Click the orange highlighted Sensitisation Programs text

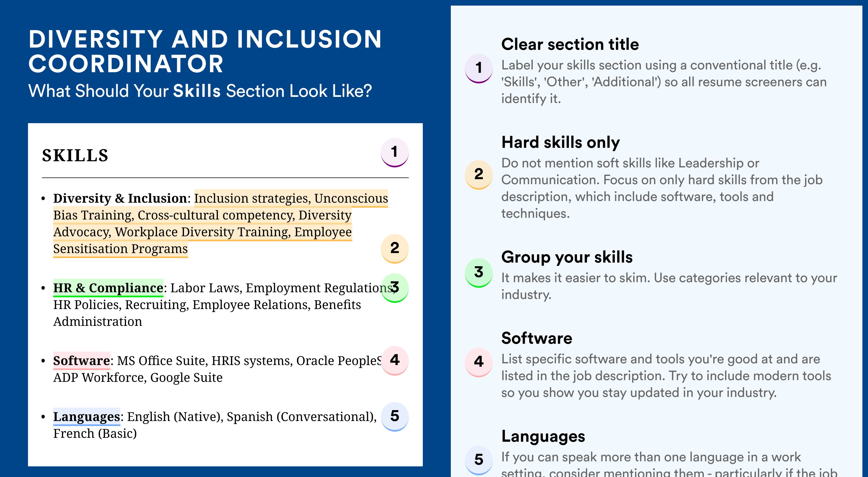tap(120, 249)
